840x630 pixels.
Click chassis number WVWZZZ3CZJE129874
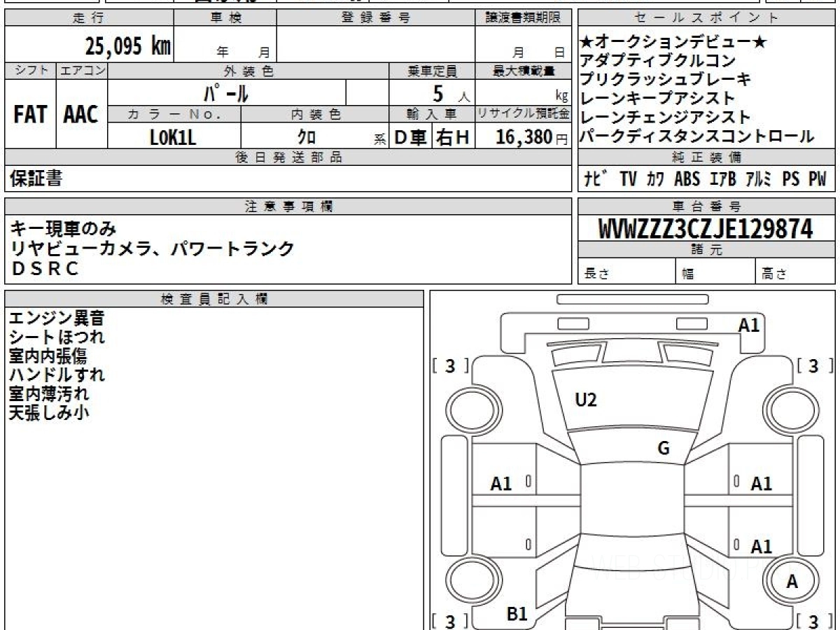click(706, 229)
